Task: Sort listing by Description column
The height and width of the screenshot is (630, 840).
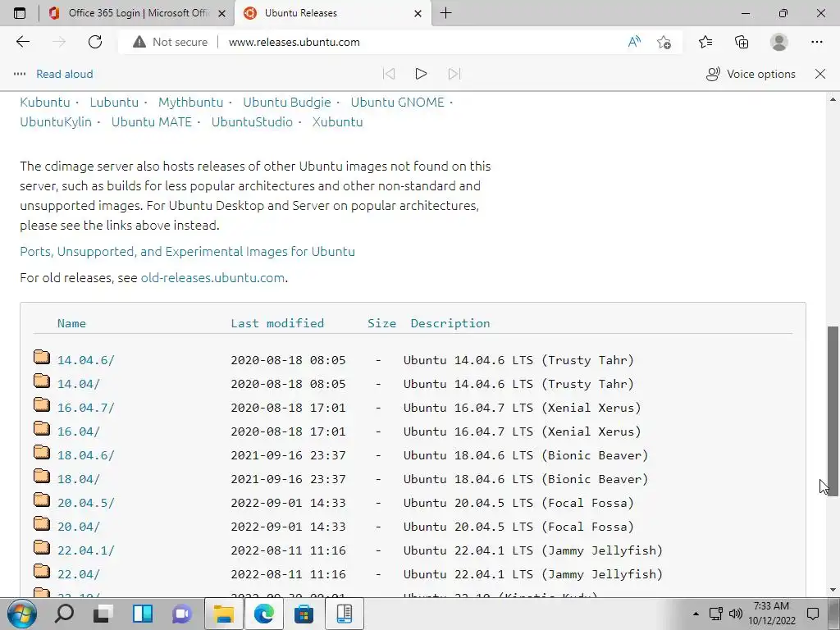Action: pos(450,323)
